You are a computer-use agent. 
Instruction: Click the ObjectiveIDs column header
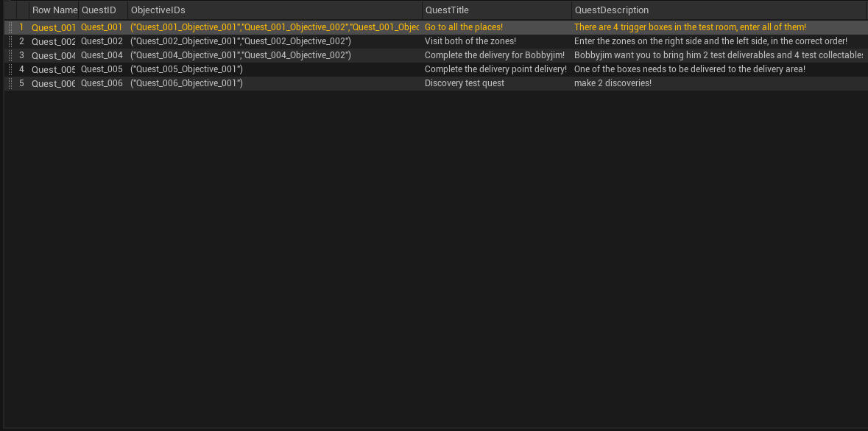pyautogui.click(x=158, y=10)
